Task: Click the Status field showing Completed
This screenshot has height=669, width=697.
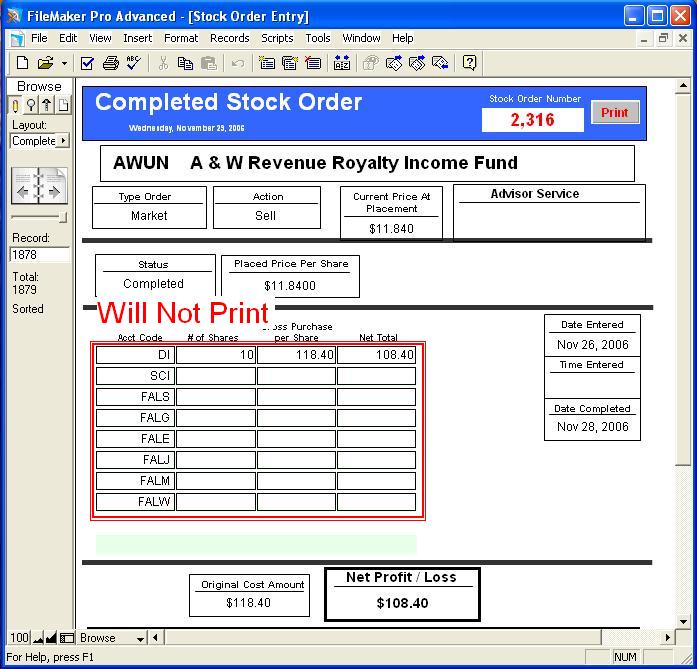Action: click(153, 284)
